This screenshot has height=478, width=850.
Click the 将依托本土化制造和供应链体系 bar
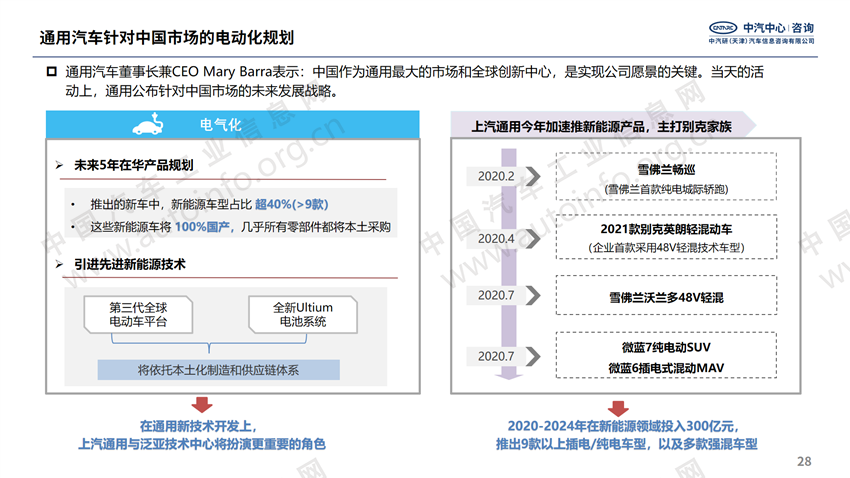click(x=218, y=370)
